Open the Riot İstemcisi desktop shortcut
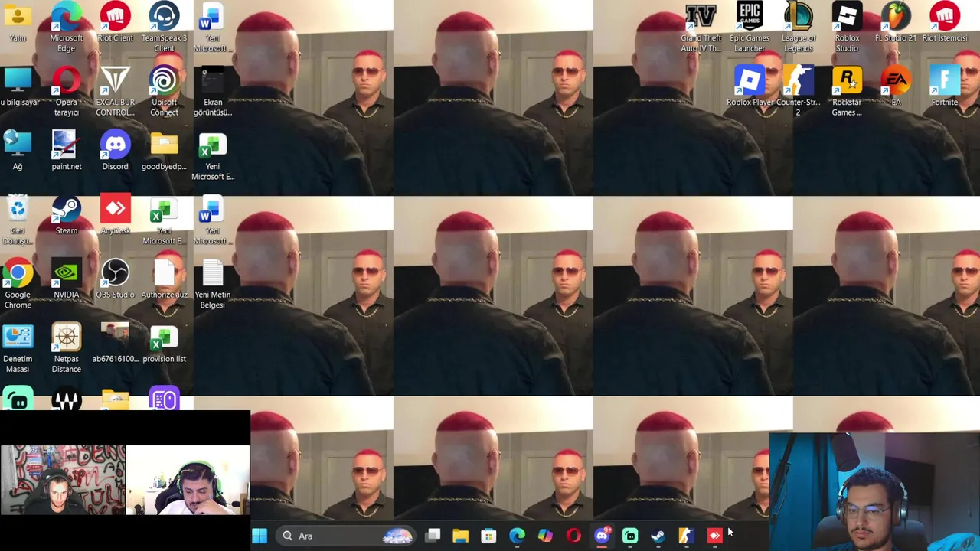 [x=945, y=23]
